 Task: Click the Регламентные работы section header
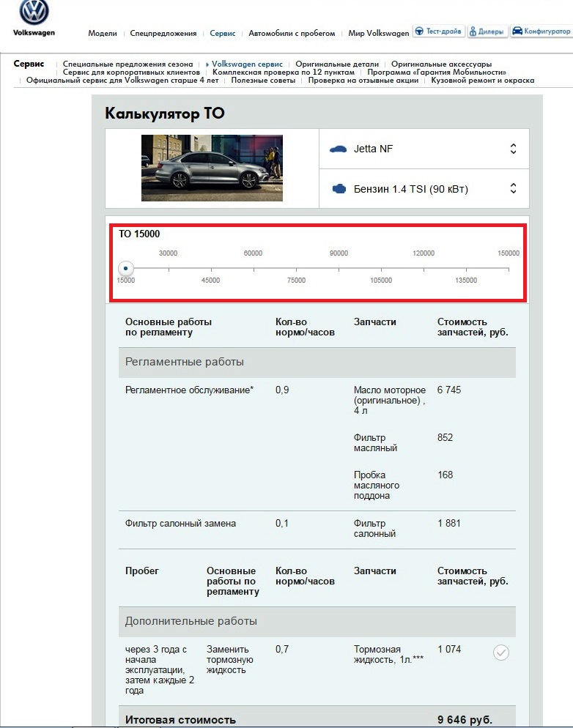(x=317, y=362)
